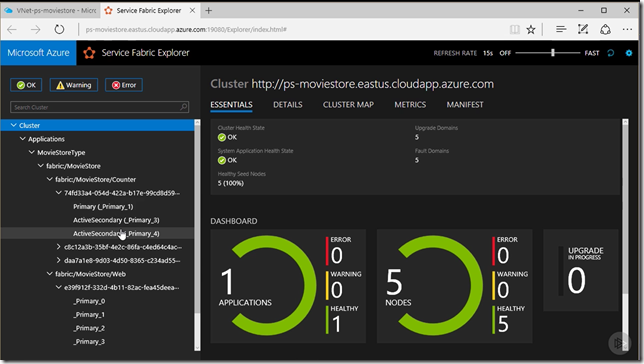
Task: Select the _Primary_3 instance
Action: 89,341
